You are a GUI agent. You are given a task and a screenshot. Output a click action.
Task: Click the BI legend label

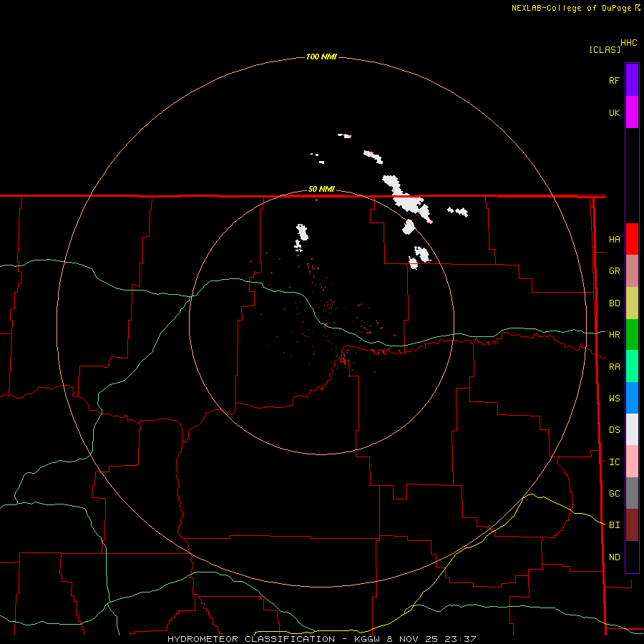pyautogui.click(x=615, y=525)
